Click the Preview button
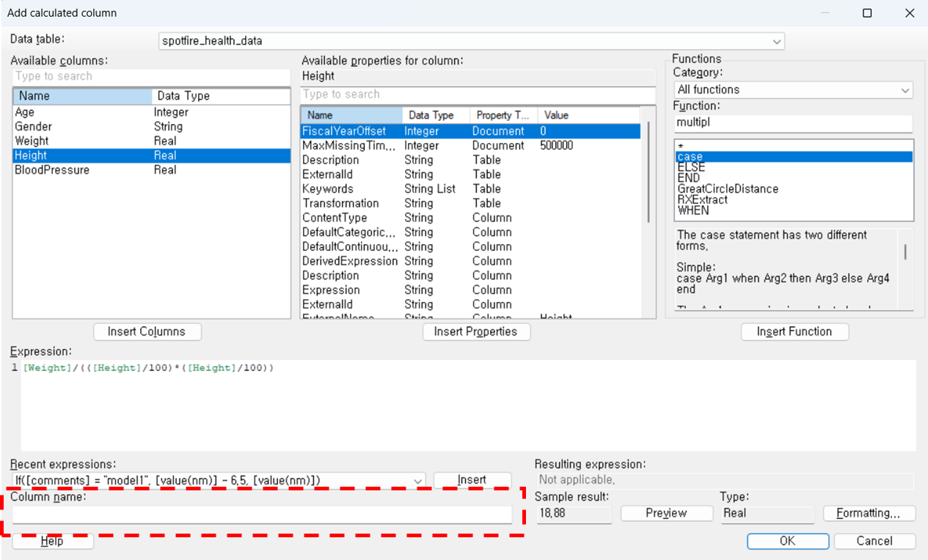Image resolution: width=928 pixels, height=560 pixels. pyautogui.click(x=666, y=513)
